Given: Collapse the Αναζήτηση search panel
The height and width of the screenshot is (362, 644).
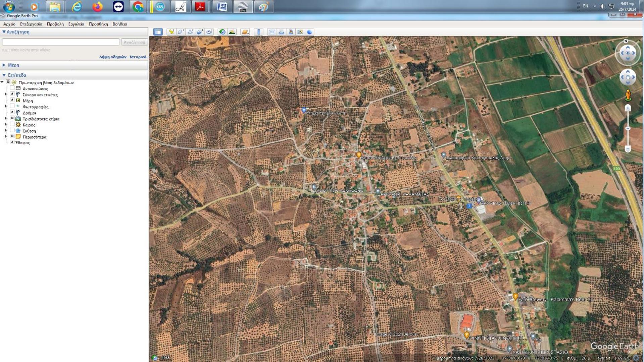Looking at the screenshot, I should [4, 32].
